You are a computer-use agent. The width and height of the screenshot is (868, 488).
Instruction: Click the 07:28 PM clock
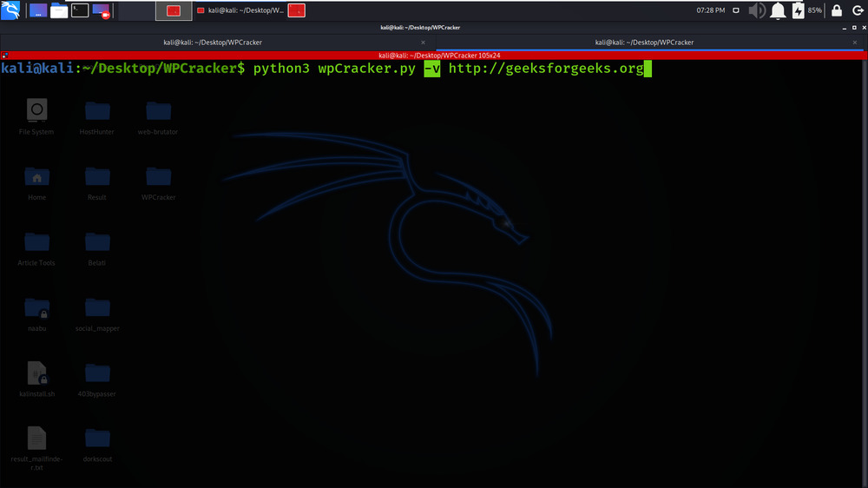click(x=711, y=10)
